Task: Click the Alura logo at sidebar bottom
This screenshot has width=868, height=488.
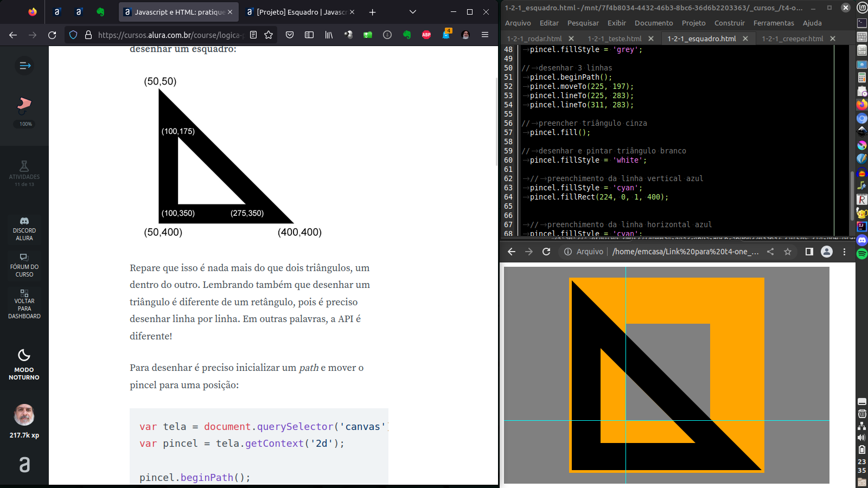Action: click(24, 465)
